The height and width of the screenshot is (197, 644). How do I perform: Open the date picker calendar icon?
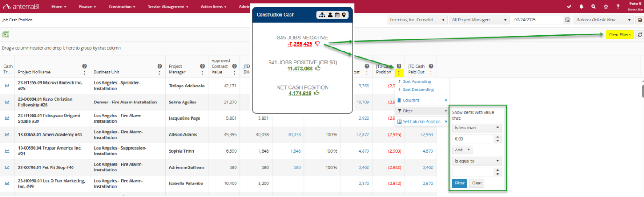click(x=567, y=20)
